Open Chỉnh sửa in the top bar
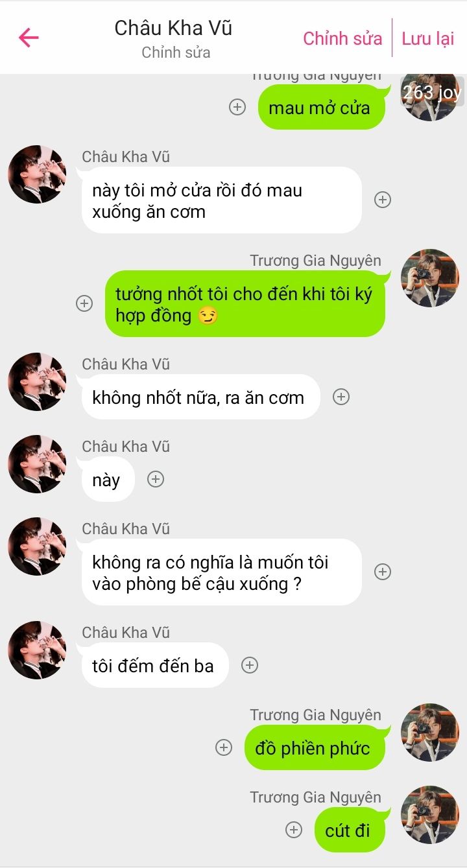 pos(342,38)
